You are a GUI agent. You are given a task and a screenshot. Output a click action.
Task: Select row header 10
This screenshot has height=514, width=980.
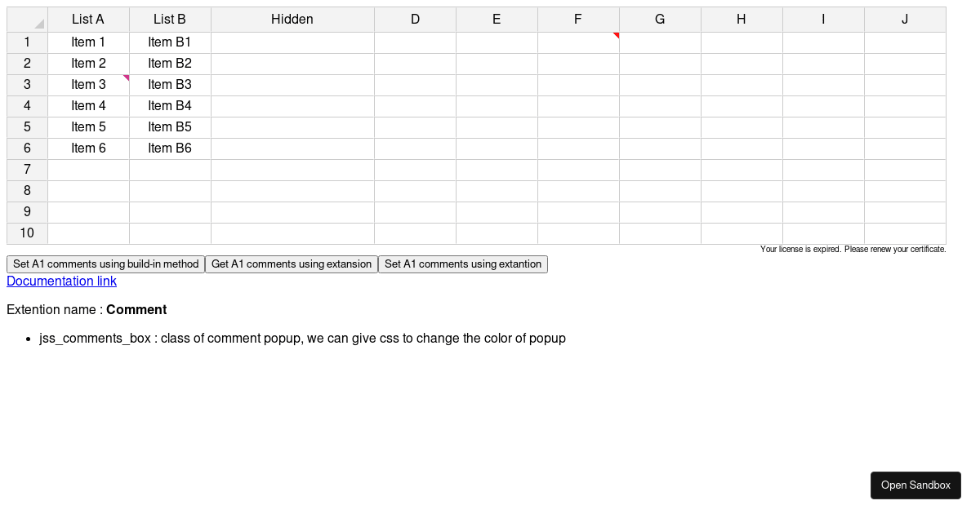point(27,233)
